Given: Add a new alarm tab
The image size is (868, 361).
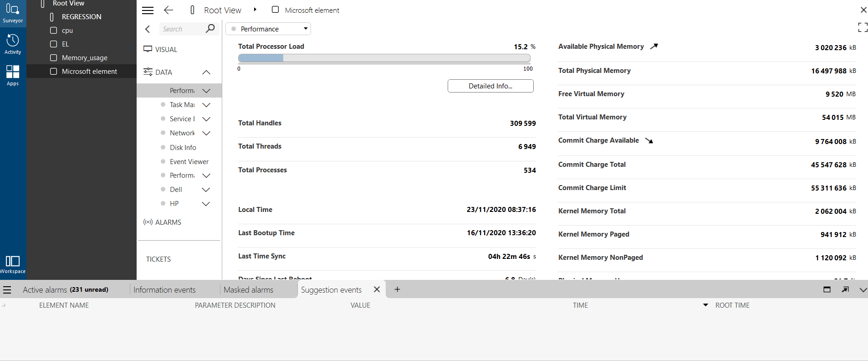Looking at the screenshot, I should [397, 289].
